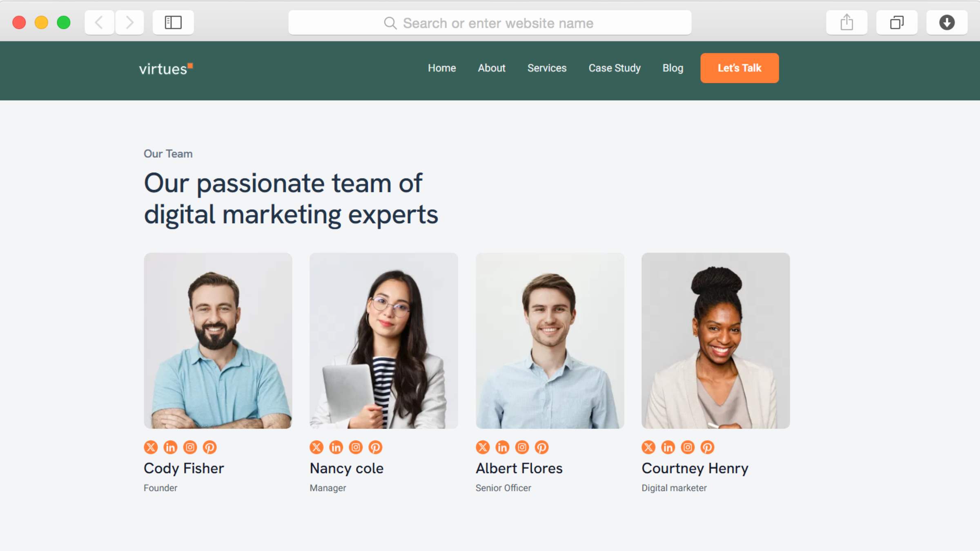980x551 pixels.
Task: Click Cody Fisher's LinkedIn icon
Action: [x=170, y=447]
